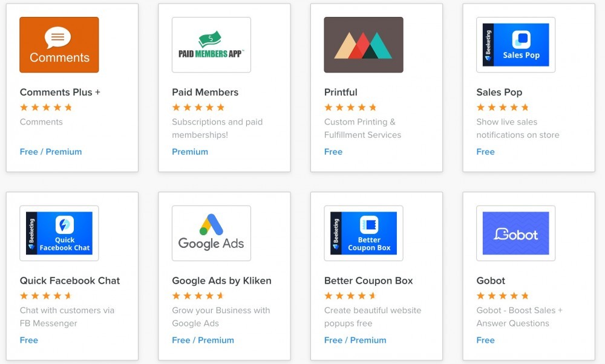Open the Printful app title

click(340, 92)
